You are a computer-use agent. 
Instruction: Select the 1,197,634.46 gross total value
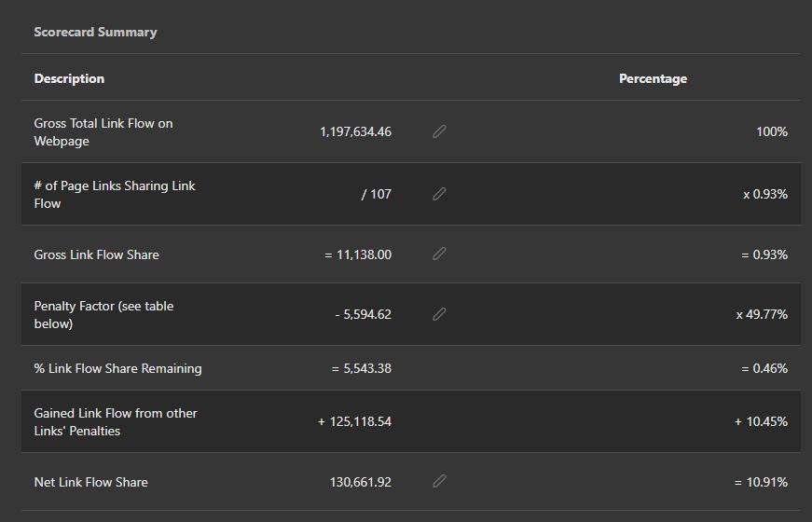coord(355,131)
